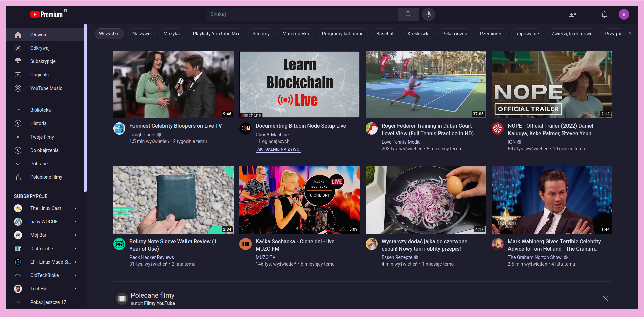
Task: Open Główna home in sidebar
Action: (x=45, y=35)
